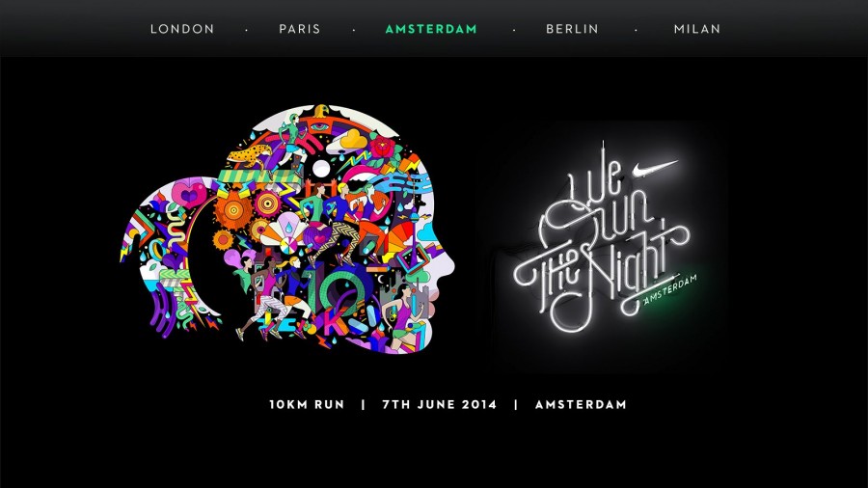Select the highlighted Amsterdam tab
Image resolution: width=868 pixels, height=488 pixels.
pyautogui.click(x=431, y=29)
